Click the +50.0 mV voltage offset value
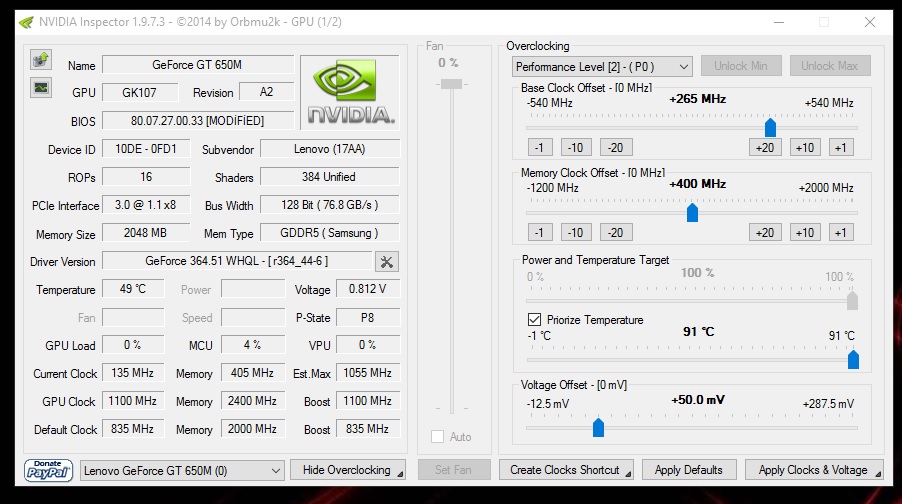The height and width of the screenshot is (504, 902). [x=698, y=400]
